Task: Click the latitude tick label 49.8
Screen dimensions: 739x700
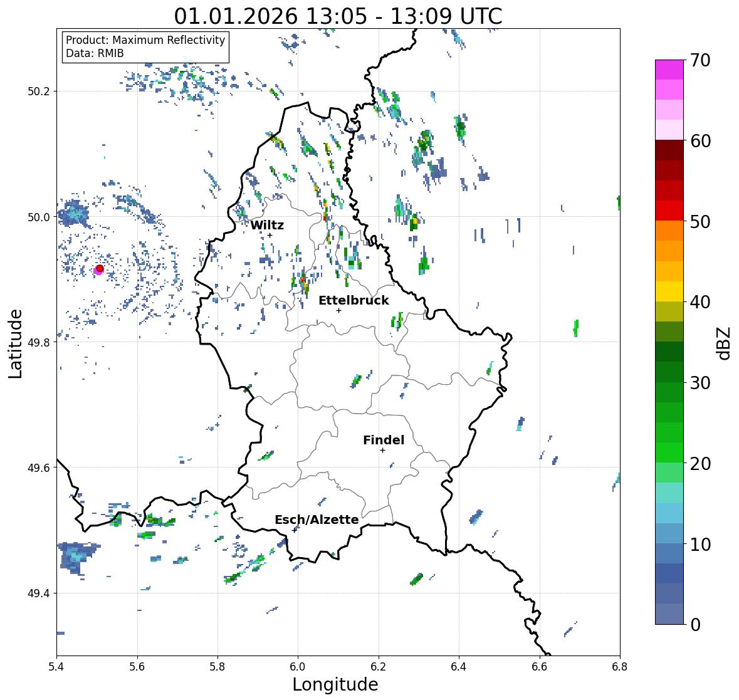Action: click(38, 342)
